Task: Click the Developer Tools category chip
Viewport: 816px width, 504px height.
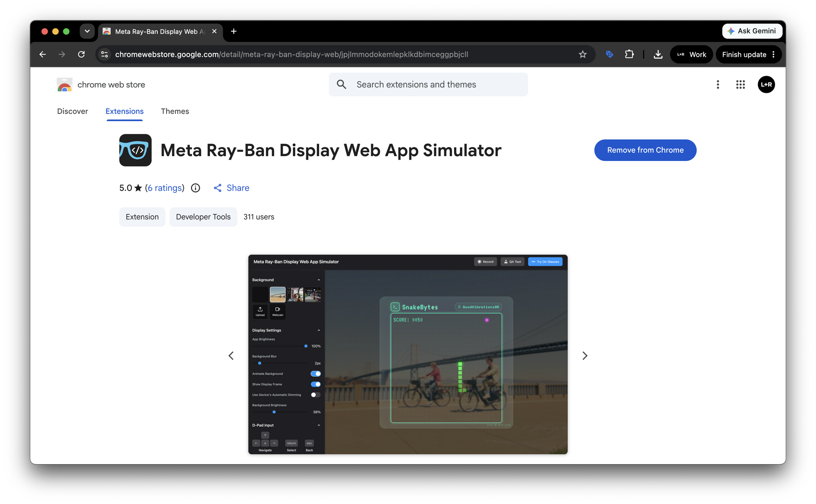Action: click(x=203, y=217)
